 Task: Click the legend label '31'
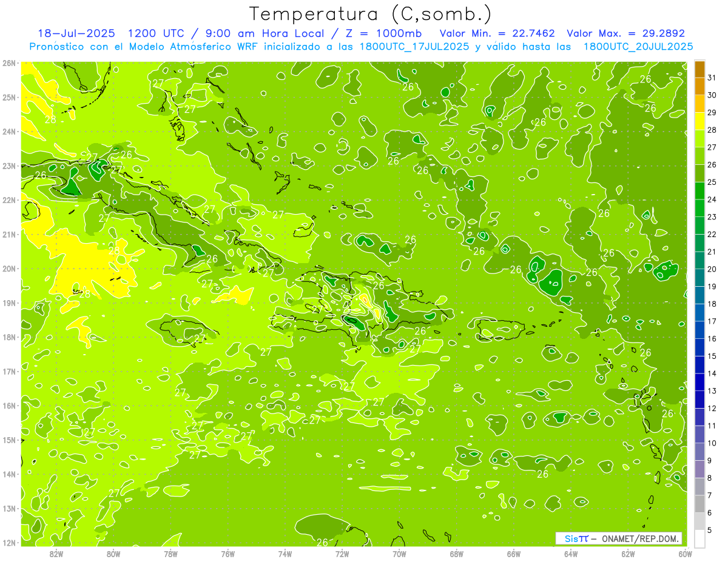click(712, 78)
